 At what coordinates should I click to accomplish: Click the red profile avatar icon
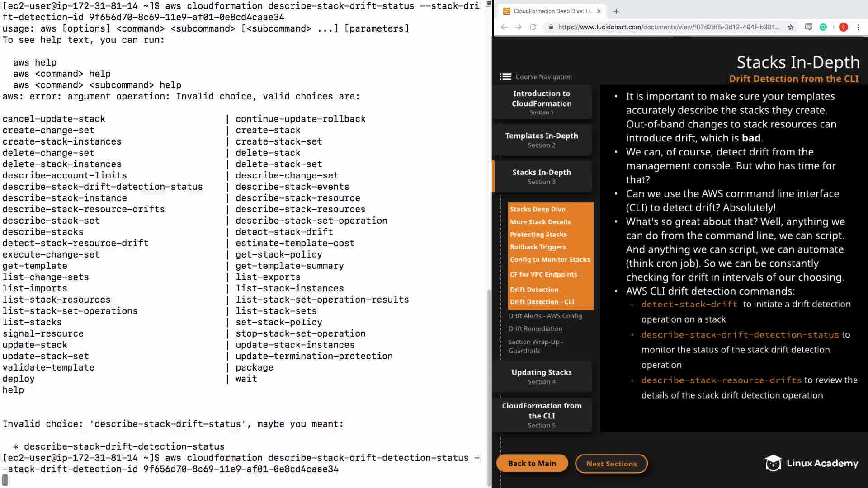pos(843,27)
